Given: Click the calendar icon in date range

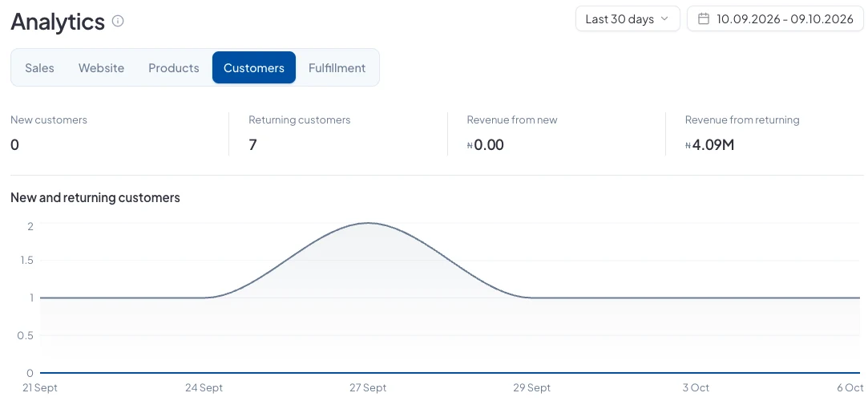Looking at the screenshot, I should [704, 18].
